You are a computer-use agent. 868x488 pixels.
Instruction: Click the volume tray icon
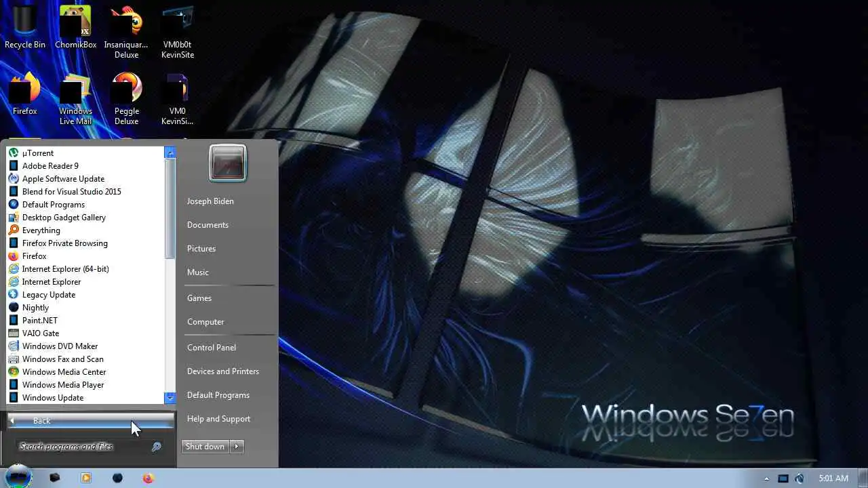pyautogui.click(x=800, y=479)
